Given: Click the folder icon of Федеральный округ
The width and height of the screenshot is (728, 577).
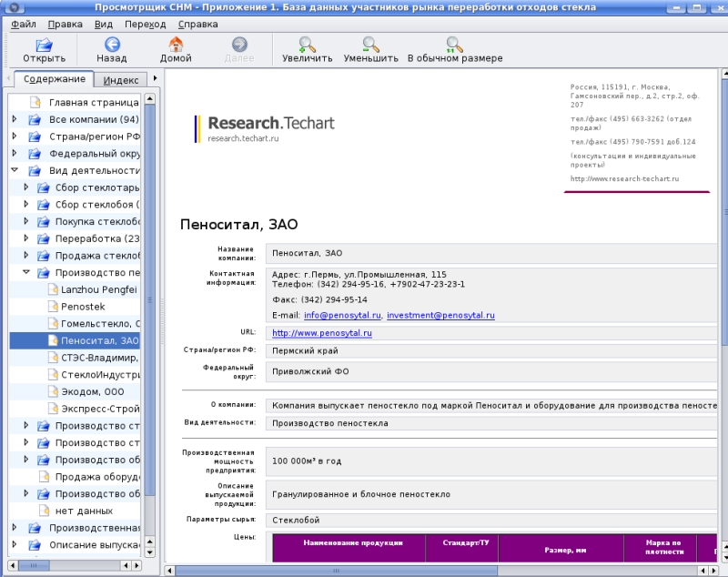Looking at the screenshot, I should click(x=35, y=154).
